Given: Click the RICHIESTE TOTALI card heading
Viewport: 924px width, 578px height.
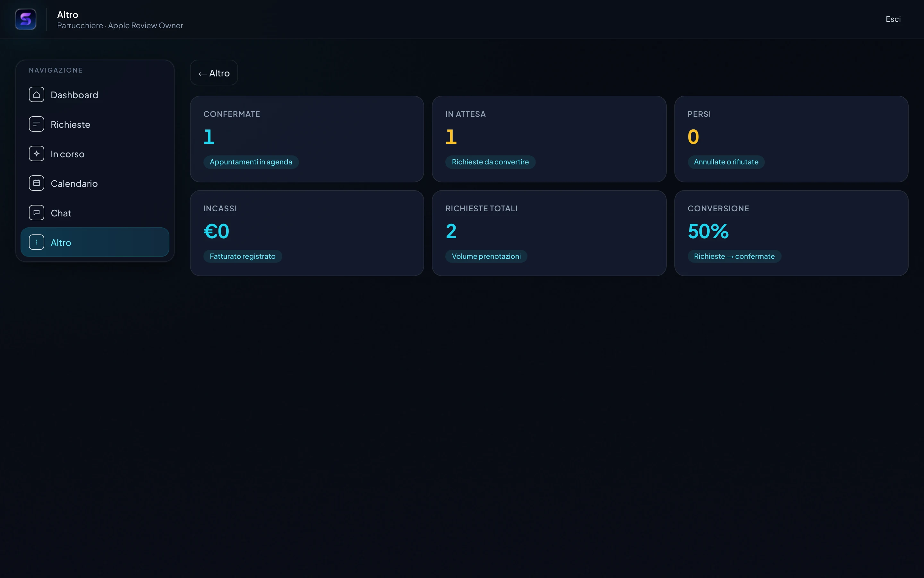Looking at the screenshot, I should click(x=482, y=208).
